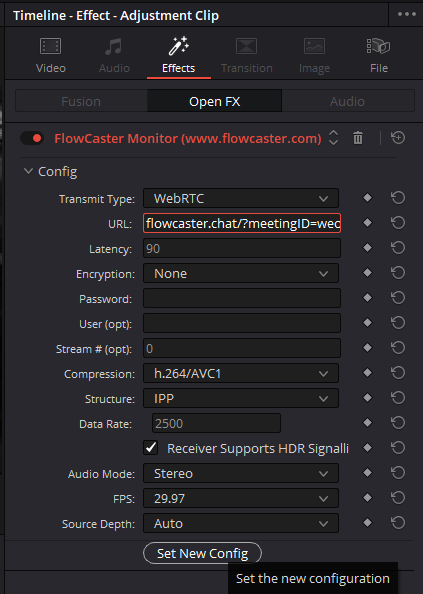Open the Source Depth dropdown
The height and width of the screenshot is (594, 423).
[241, 523]
